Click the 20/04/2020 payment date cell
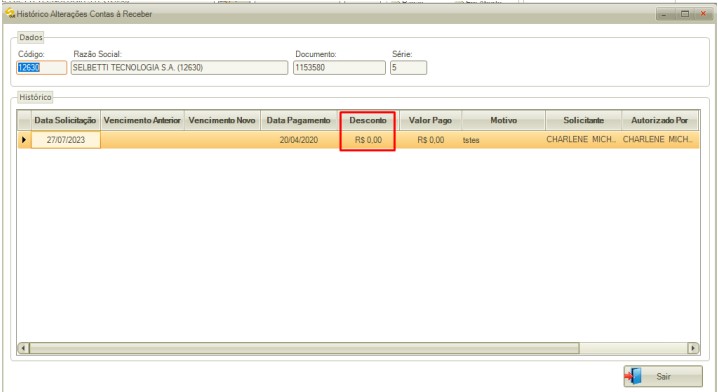The width and height of the screenshot is (718, 392). pos(299,140)
